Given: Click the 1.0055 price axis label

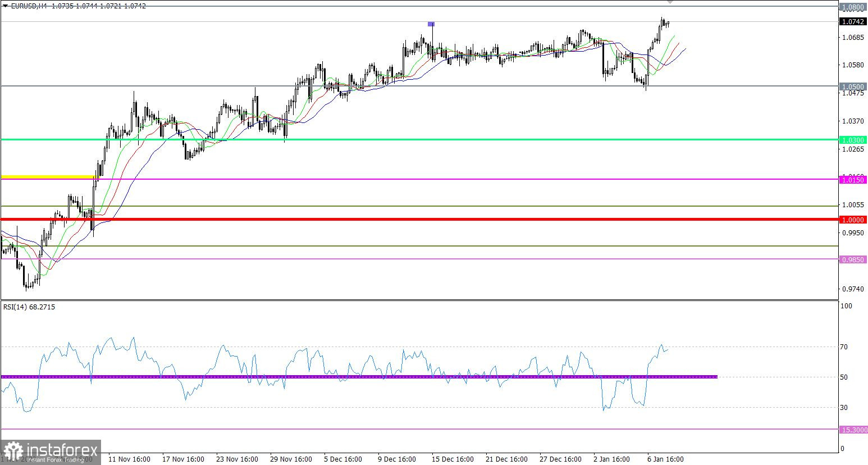Looking at the screenshot, I should [852, 205].
